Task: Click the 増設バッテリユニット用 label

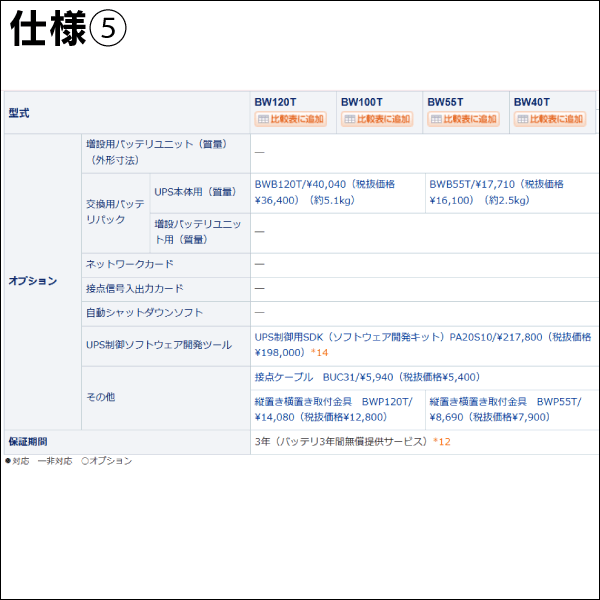Action: 197,232
